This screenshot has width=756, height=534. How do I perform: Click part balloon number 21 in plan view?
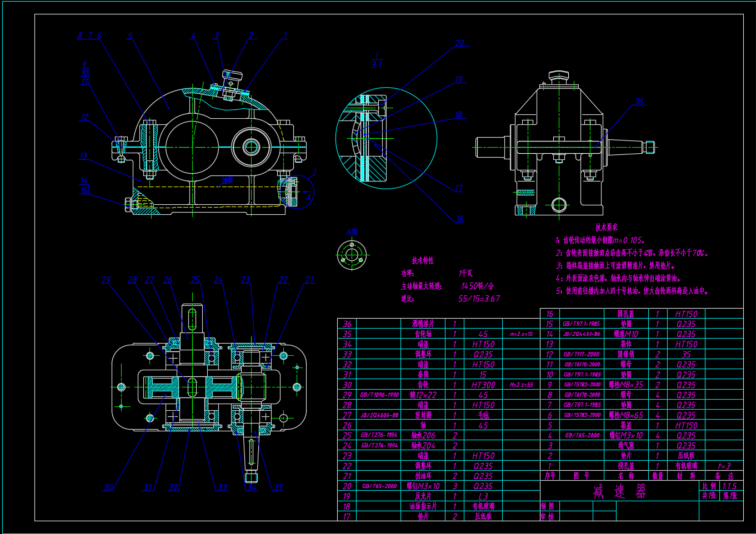[x=310, y=280]
